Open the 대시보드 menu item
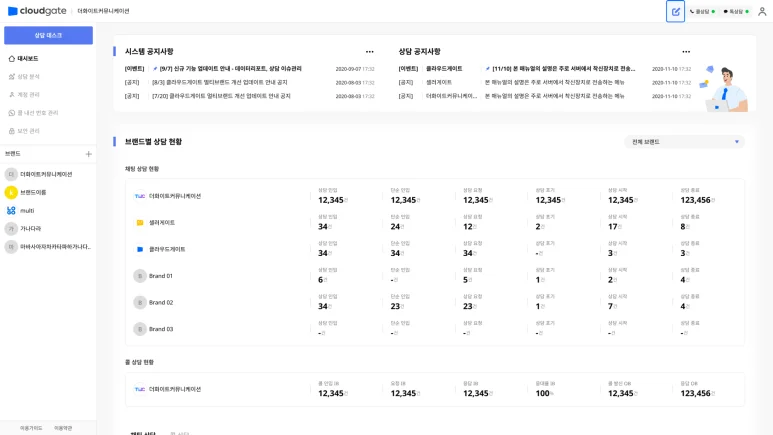This screenshot has height=435, width=773. point(27,59)
